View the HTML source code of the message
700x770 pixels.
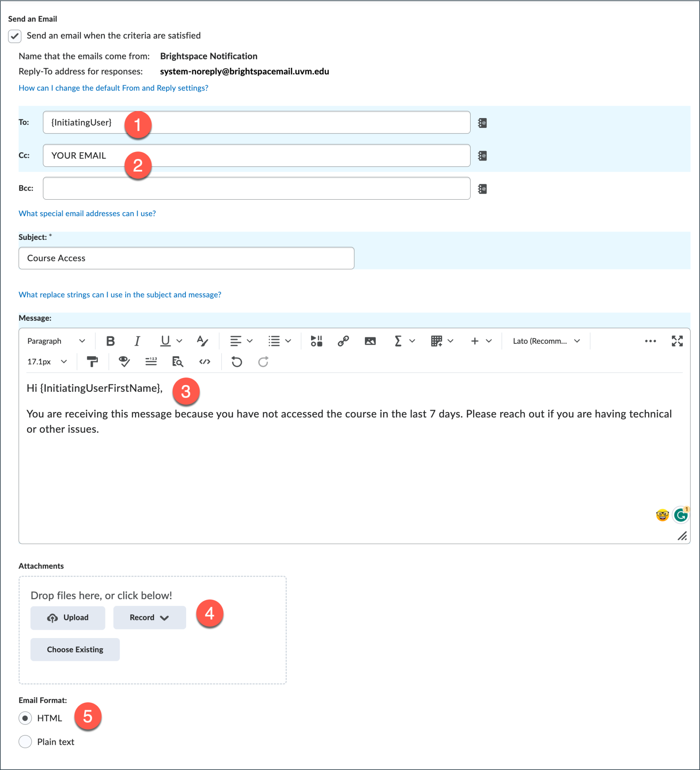click(205, 362)
